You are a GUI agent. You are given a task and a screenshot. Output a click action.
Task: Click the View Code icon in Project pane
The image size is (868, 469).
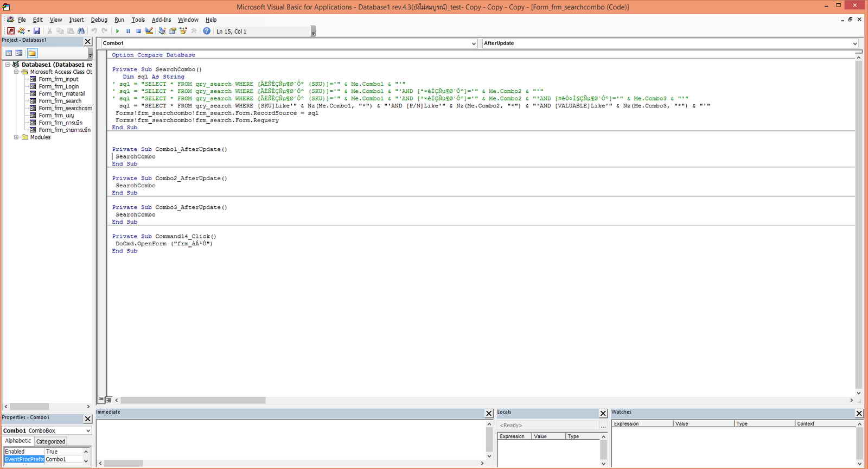click(x=9, y=53)
